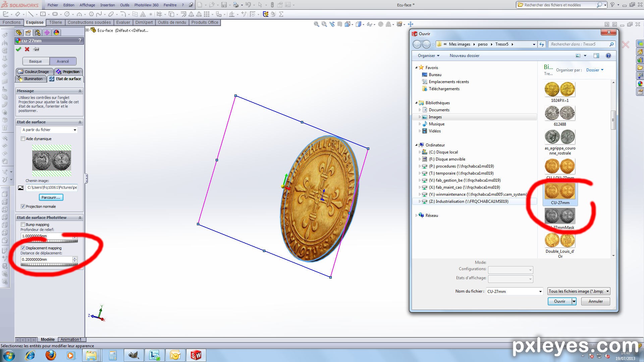Open the ConfigurationManager tab icon
This screenshot has width=644, height=362.
pyautogui.click(x=38, y=33)
